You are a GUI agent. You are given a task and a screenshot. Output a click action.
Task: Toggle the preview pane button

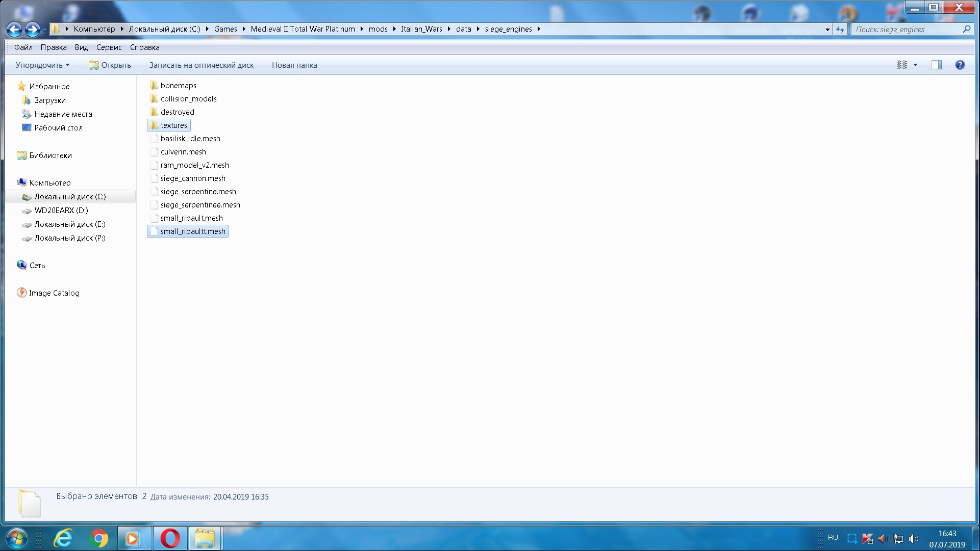pos(937,65)
